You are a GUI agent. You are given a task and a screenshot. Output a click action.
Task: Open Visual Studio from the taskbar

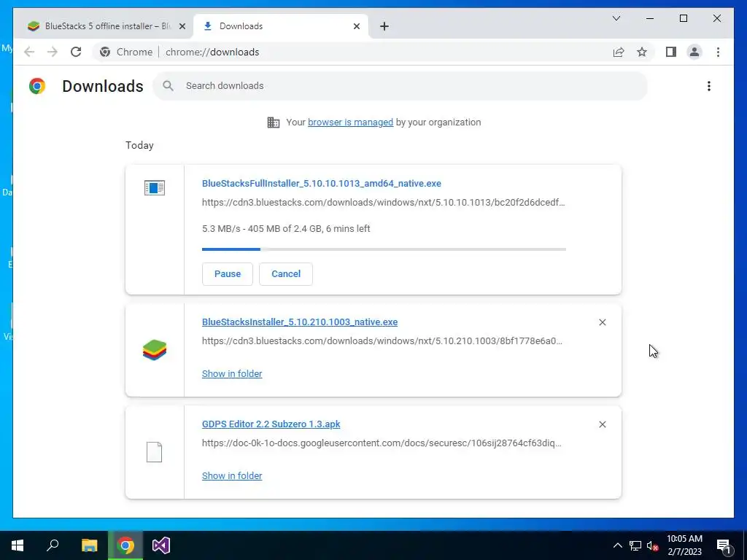(161, 545)
